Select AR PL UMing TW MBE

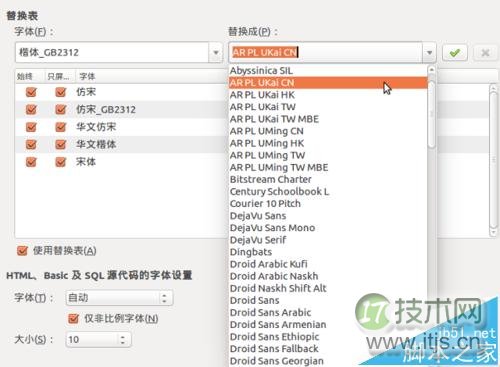(328, 167)
